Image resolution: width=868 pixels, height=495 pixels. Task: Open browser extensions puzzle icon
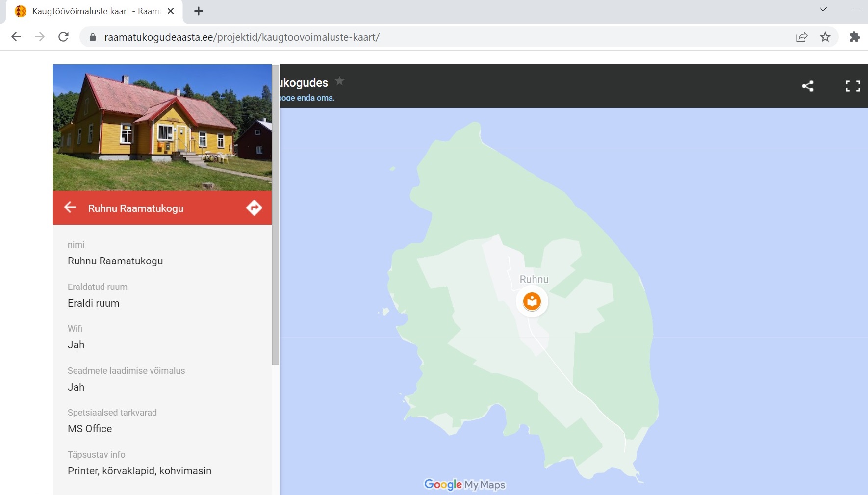click(854, 37)
